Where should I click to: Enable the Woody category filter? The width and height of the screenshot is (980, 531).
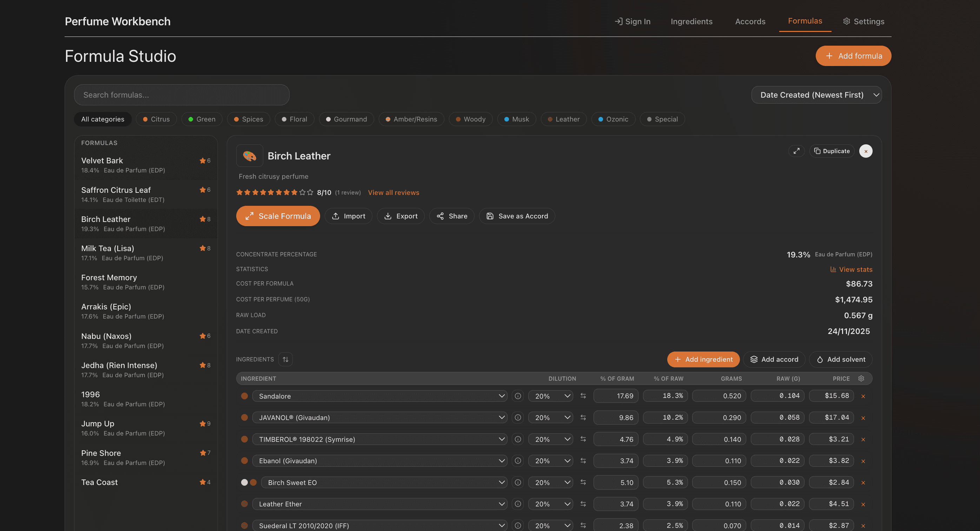471,119
